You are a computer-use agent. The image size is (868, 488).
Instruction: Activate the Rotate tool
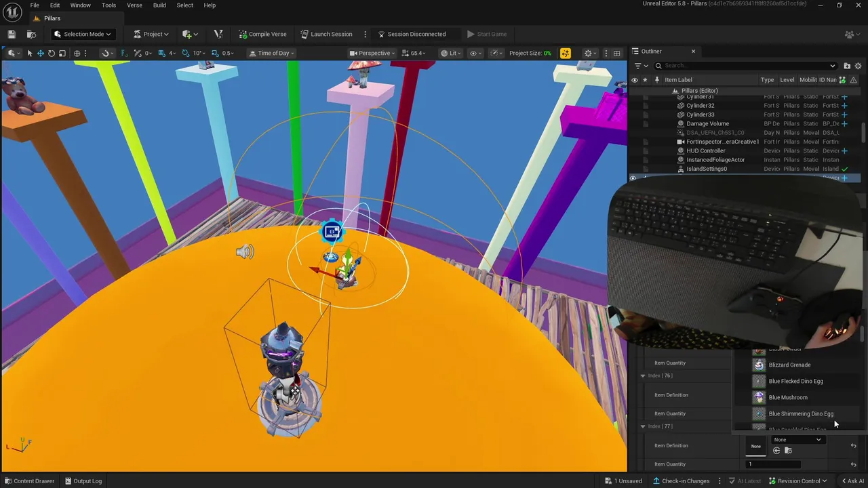52,53
